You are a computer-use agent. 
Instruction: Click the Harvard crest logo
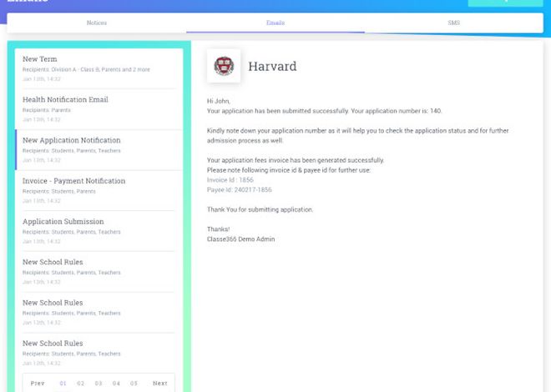pos(224,66)
